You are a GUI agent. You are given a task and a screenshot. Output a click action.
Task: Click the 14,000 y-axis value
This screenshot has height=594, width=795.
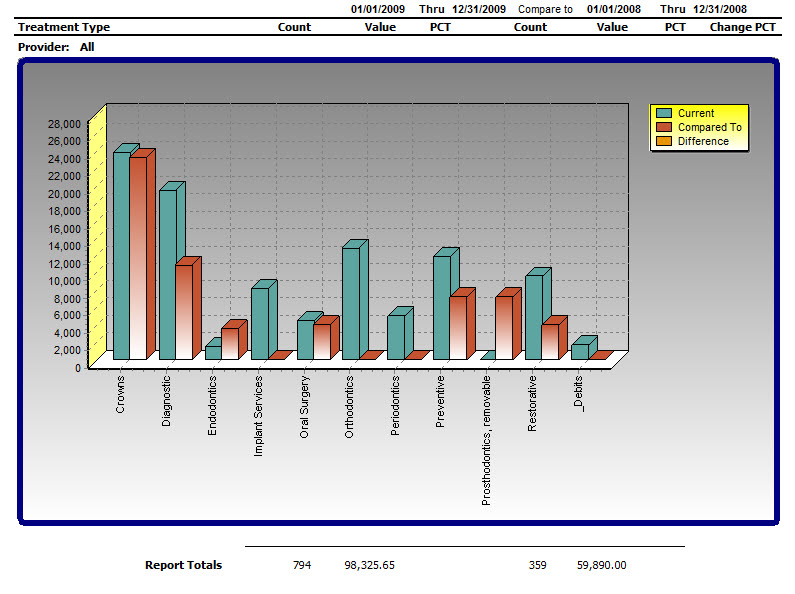(64, 246)
